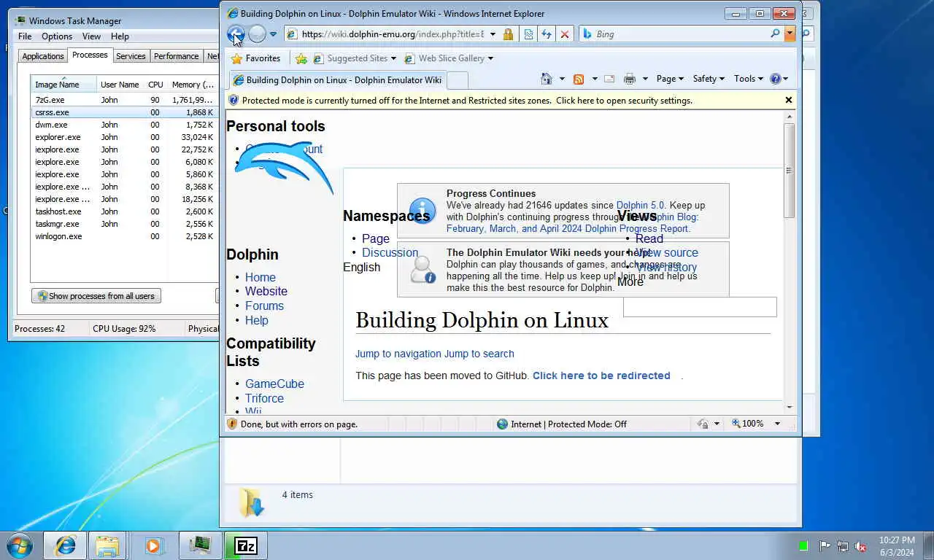This screenshot has height=560, width=934.
Task: Click the Jump to navigation link
Action: point(398,354)
